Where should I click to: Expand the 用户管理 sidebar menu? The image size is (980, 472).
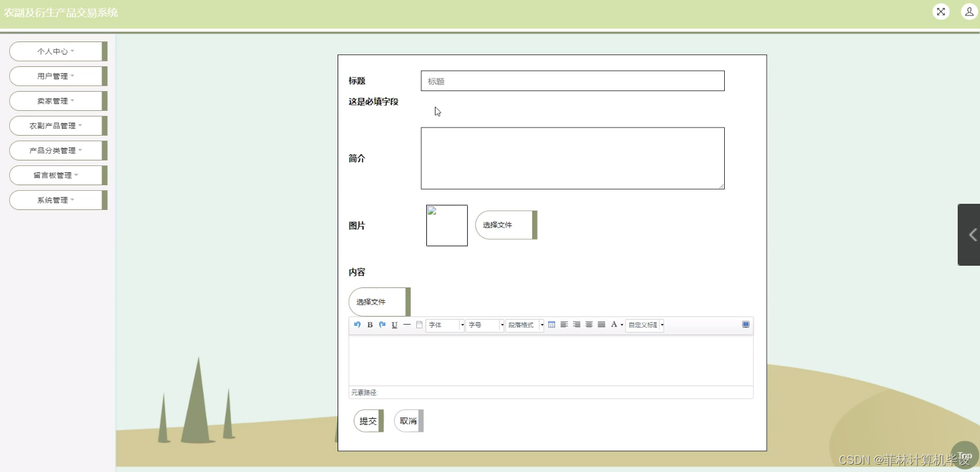(58, 76)
